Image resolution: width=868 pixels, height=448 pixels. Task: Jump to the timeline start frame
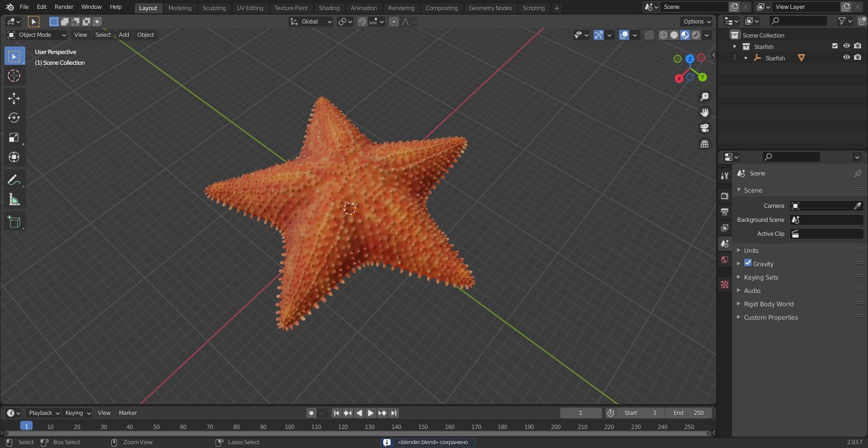pyautogui.click(x=336, y=413)
